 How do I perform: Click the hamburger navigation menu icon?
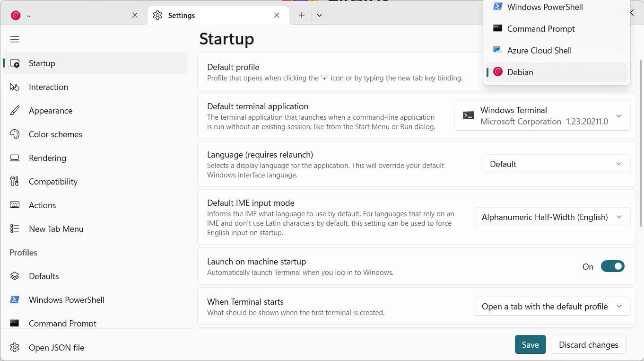pyautogui.click(x=15, y=39)
